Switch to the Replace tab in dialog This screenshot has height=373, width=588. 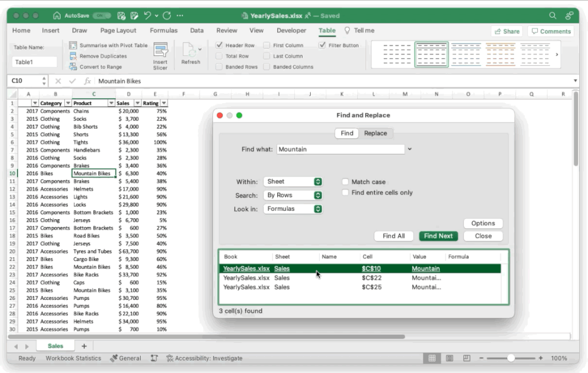pos(376,133)
